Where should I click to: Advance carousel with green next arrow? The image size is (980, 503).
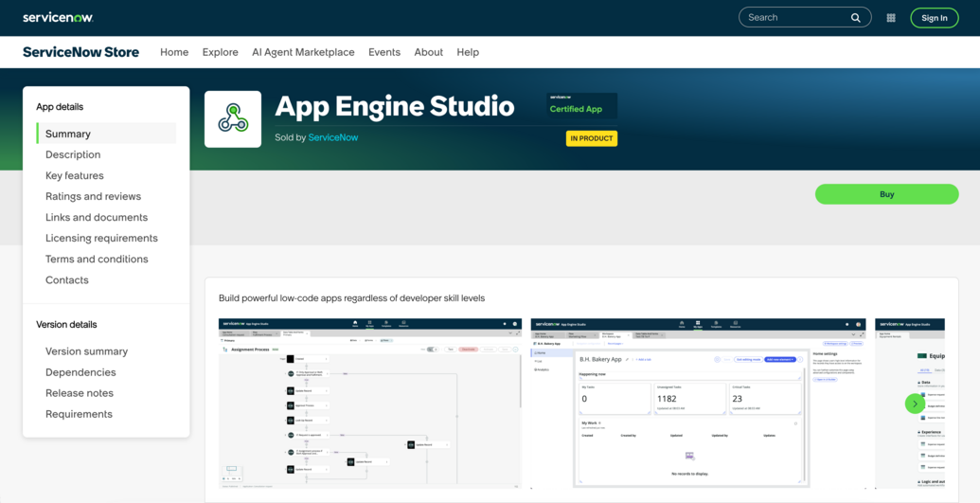[x=915, y=404]
